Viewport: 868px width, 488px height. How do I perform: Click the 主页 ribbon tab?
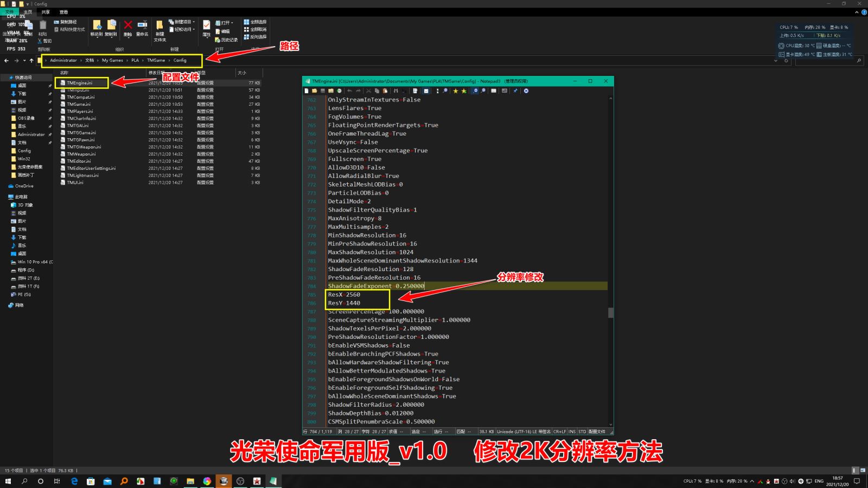click(x=28, y=12)
